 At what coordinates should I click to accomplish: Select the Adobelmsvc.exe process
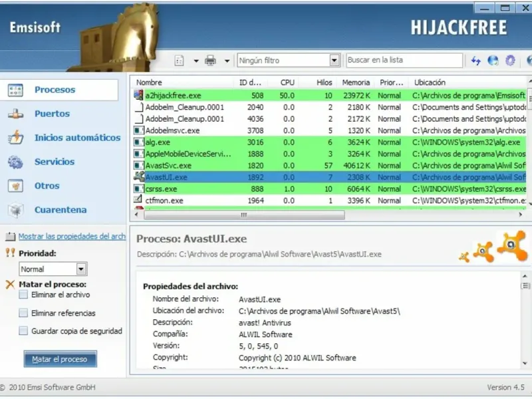(330, 130)
